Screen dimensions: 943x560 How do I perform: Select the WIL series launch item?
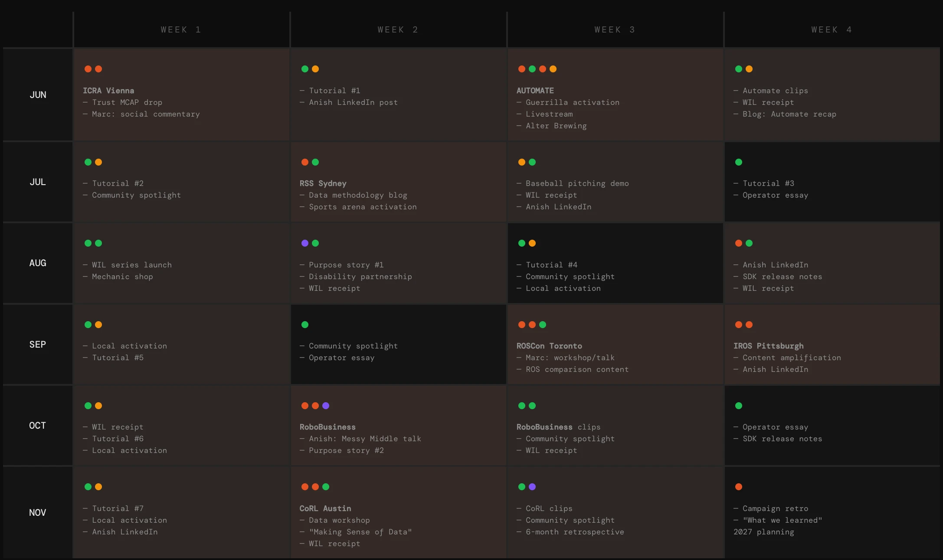[127, 265]
